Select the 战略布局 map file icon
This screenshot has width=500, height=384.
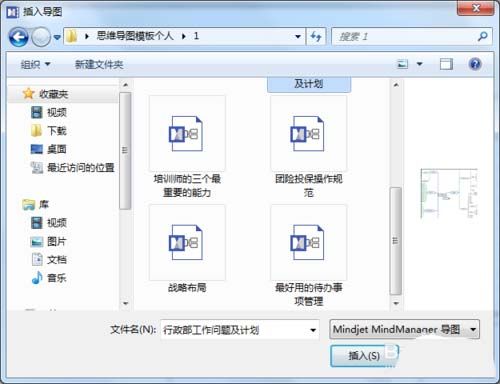(x=187, y=242)
